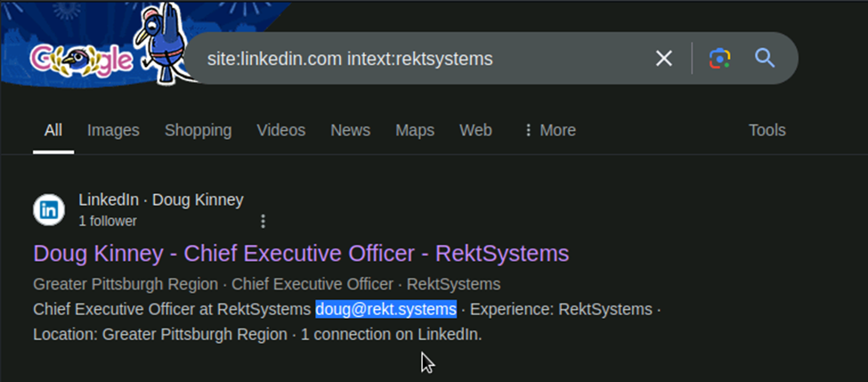This screenshot has height=382, width=868.
Task: Click the '1 connection on LinkedIn.' text
Action: (392, 335)
